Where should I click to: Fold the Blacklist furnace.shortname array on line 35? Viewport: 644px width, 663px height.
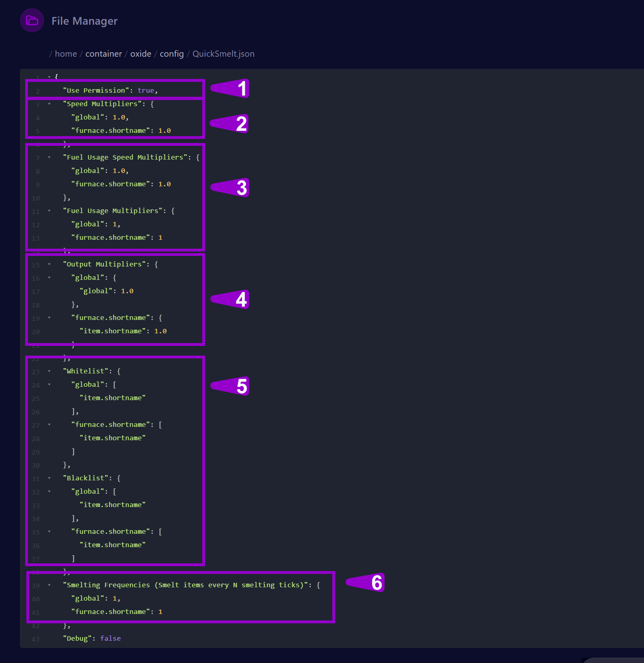coord(49,531)
